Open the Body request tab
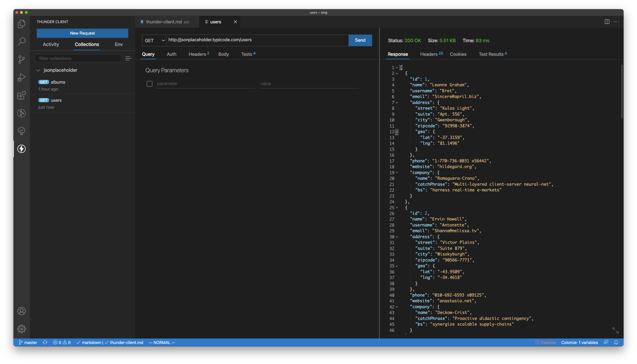637x364 pixels. pos(223,54)
